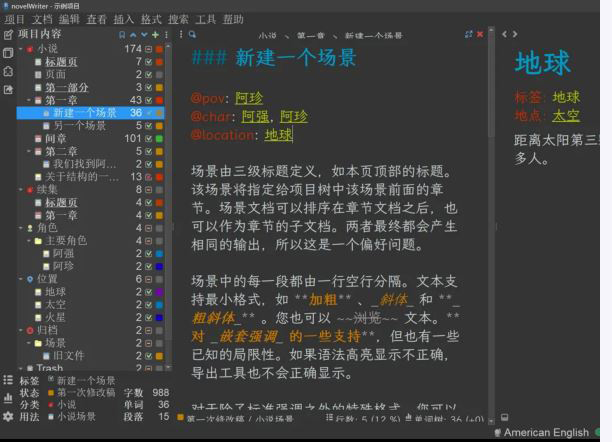Toggle inactive mark for 关于结构的一…
This screenshot has height=442, width=612.
pyautogui.click(x=148, y=177)
